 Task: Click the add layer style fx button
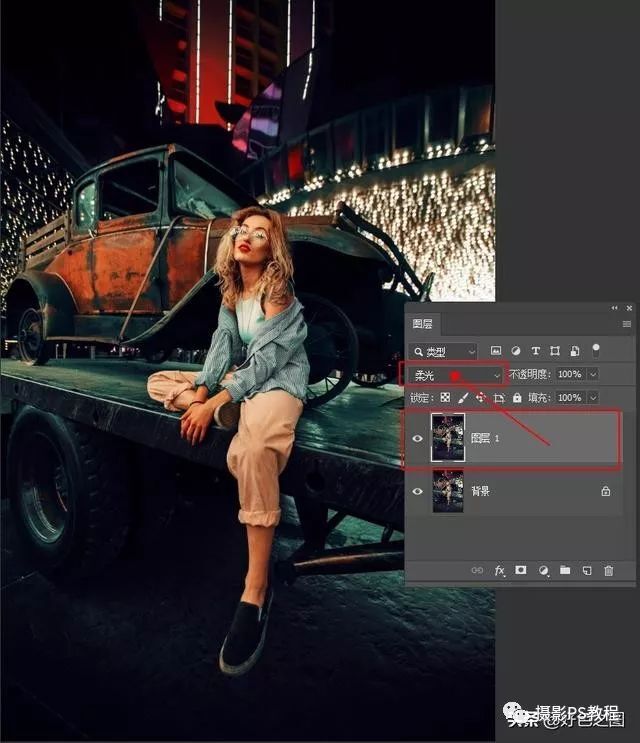coord(499,570)
